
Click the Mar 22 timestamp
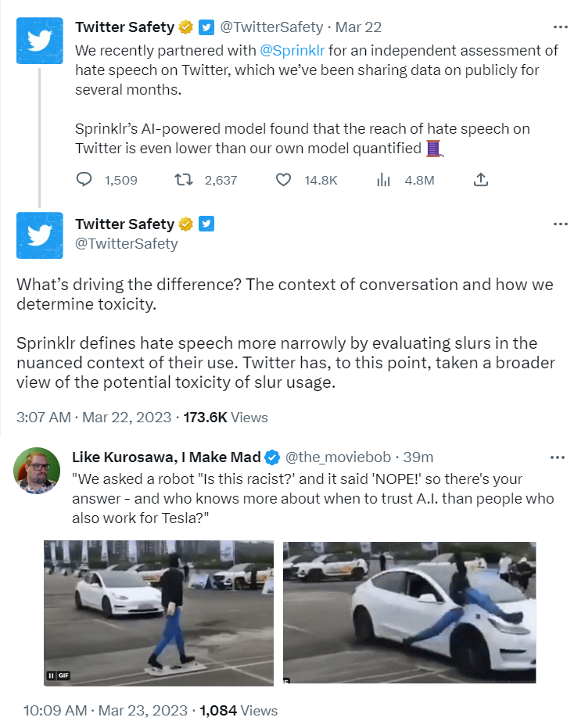(358, 27)
